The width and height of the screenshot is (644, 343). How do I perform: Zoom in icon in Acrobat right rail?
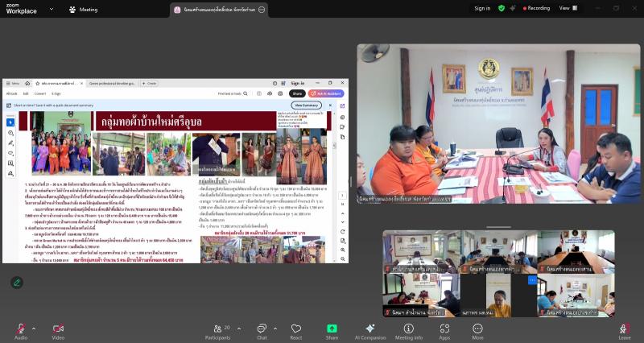tap(343, 250)
